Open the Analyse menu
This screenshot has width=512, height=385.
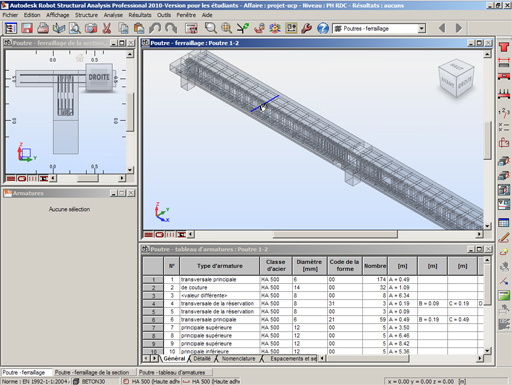113,15
